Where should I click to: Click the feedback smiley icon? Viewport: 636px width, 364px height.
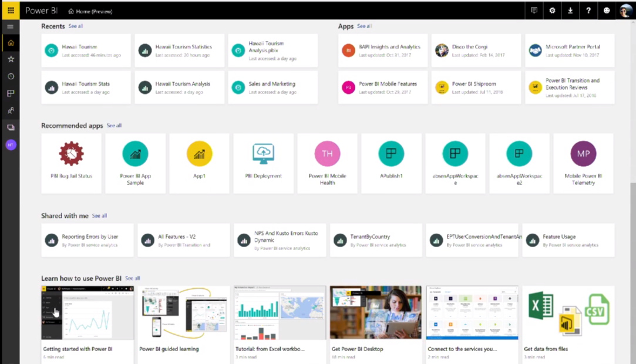607,11
